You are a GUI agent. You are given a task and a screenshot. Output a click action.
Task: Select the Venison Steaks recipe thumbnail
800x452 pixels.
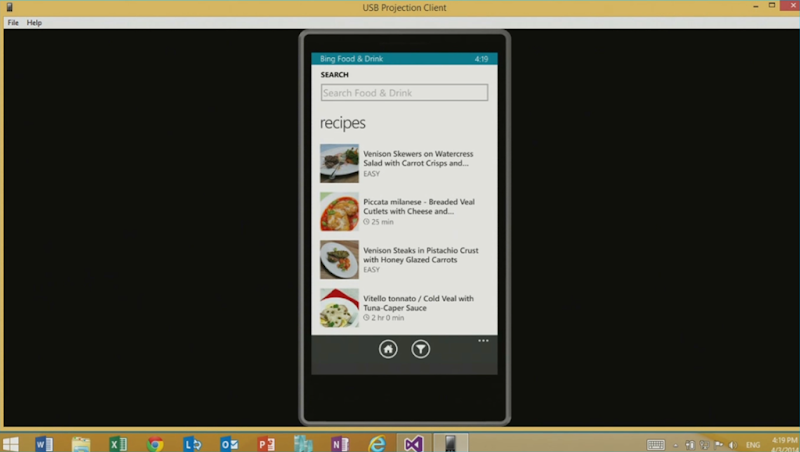click(339, 260)
